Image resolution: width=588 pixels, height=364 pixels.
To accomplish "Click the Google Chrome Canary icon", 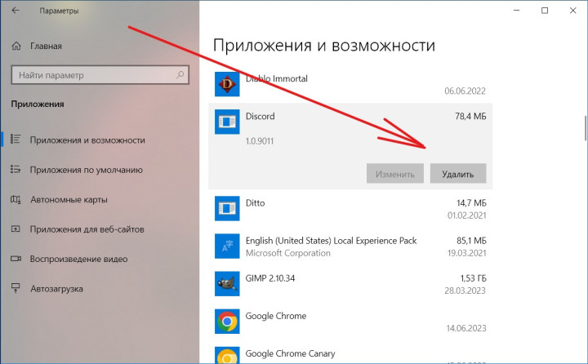I will (226, 356).
